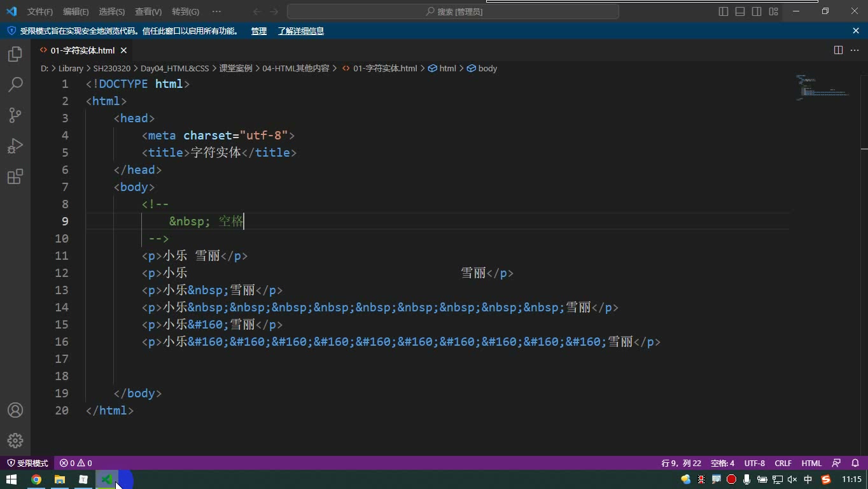Open the Extensions view
Viewport: 868px width, 489px height.
(x=15, y=176)
